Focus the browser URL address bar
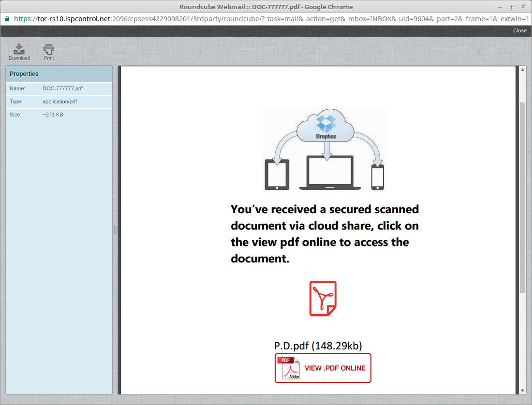The image size is (532, 405). pyautogui.click(x=271, y=18)
